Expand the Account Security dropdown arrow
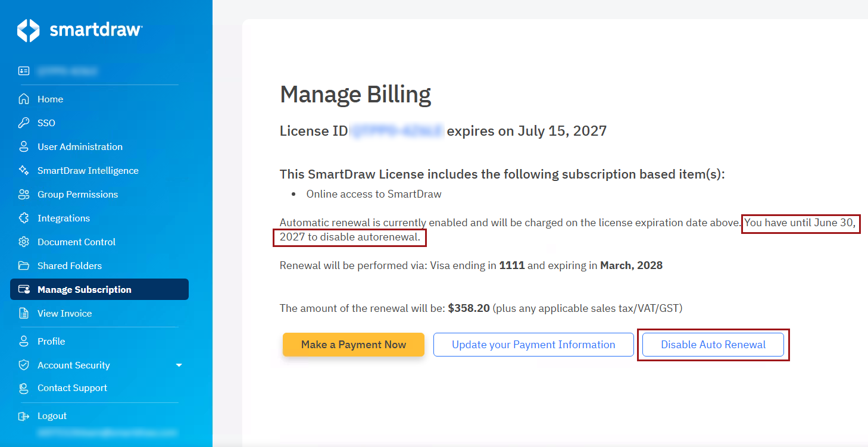This screenshot has width=868, height=447. (179, 365)
